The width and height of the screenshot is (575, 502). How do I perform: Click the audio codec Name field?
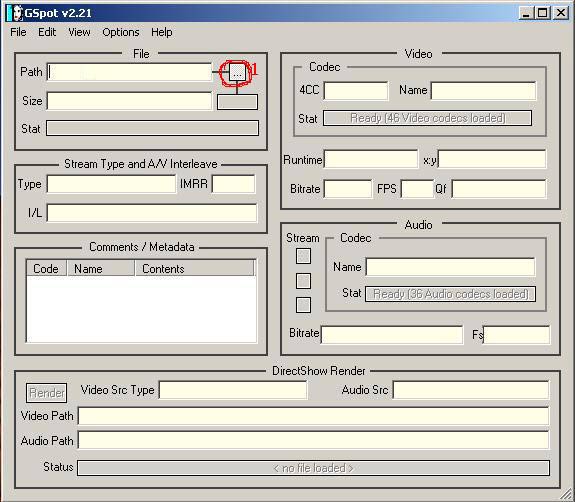point(450,267)
